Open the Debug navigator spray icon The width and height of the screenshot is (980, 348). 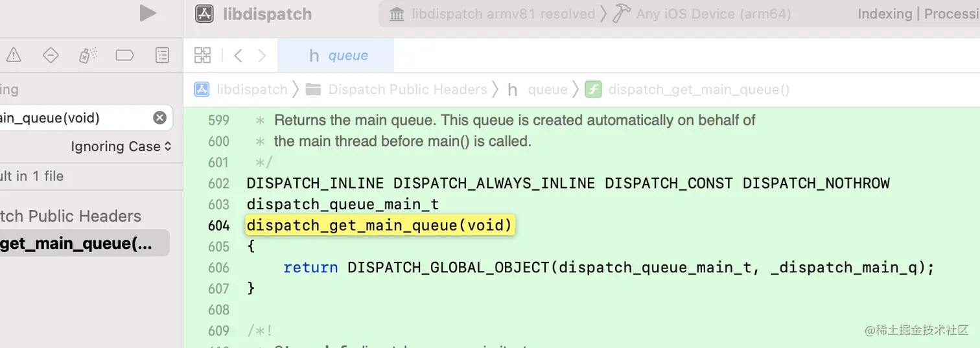(x=87, y=56)
